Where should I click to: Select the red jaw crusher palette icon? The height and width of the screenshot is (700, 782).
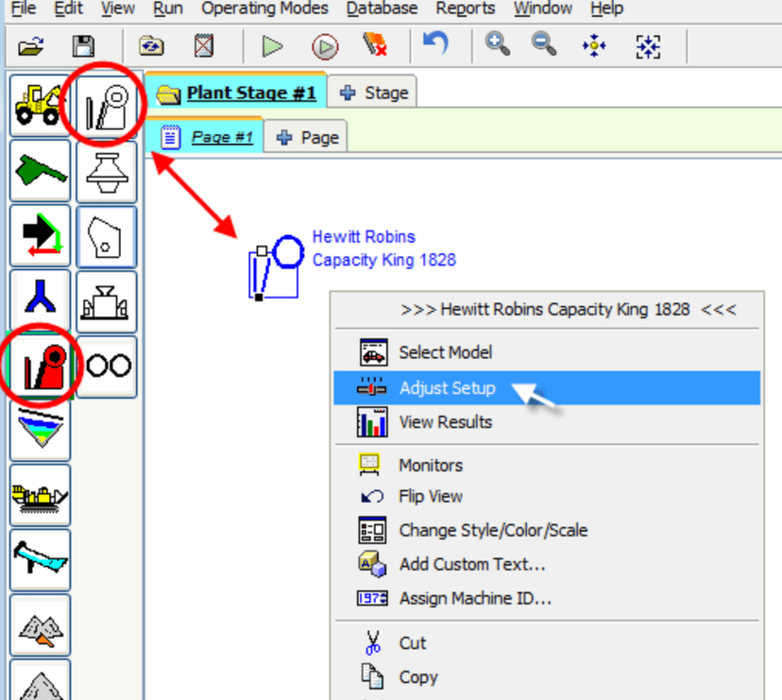click(x=41, y=365)
